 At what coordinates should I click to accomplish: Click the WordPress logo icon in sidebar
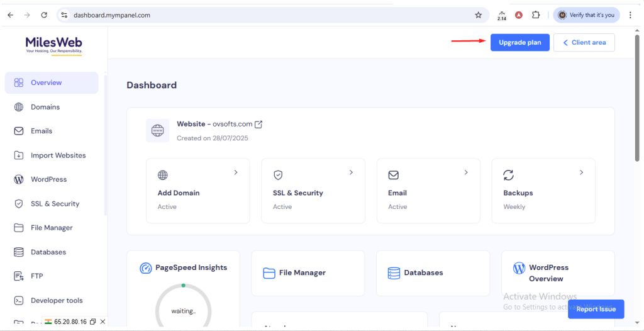click(18, 180)
